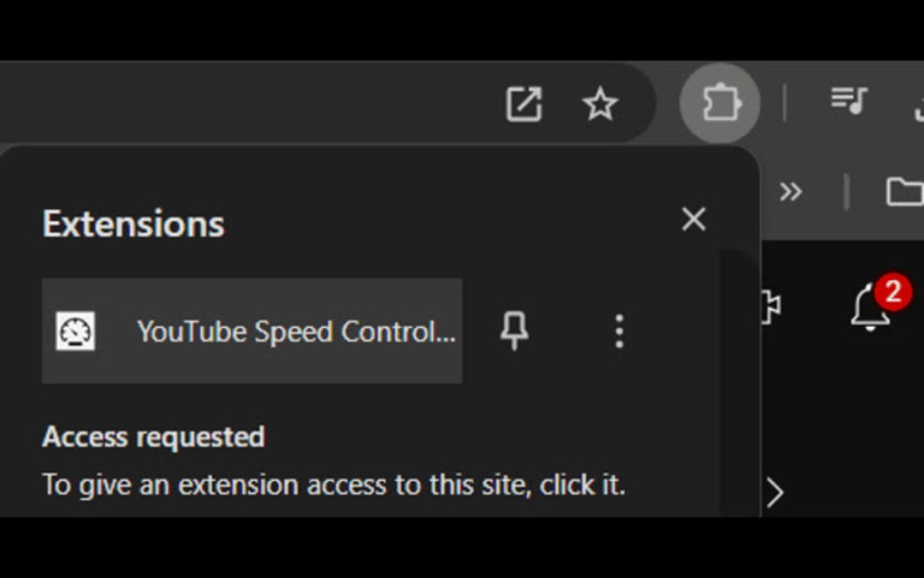Click the picture-in-picture icon below the toolbar
This screenshot has width=924, height=578.
point(769,307)
